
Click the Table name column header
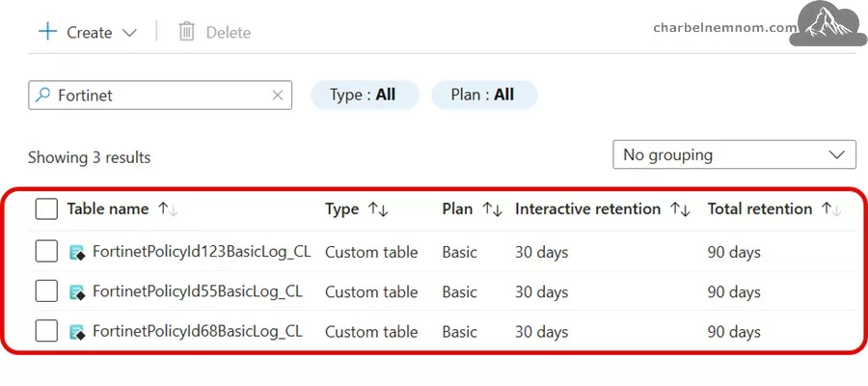point(108,208)
